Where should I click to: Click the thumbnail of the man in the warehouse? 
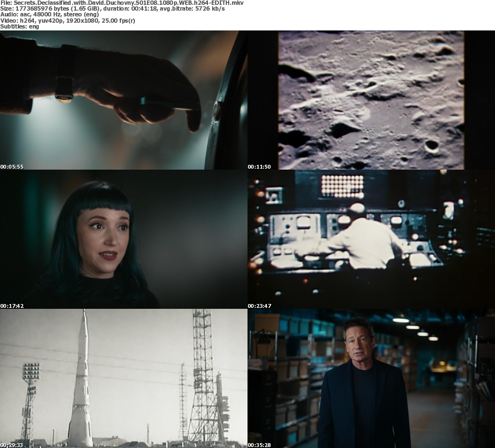371,378
